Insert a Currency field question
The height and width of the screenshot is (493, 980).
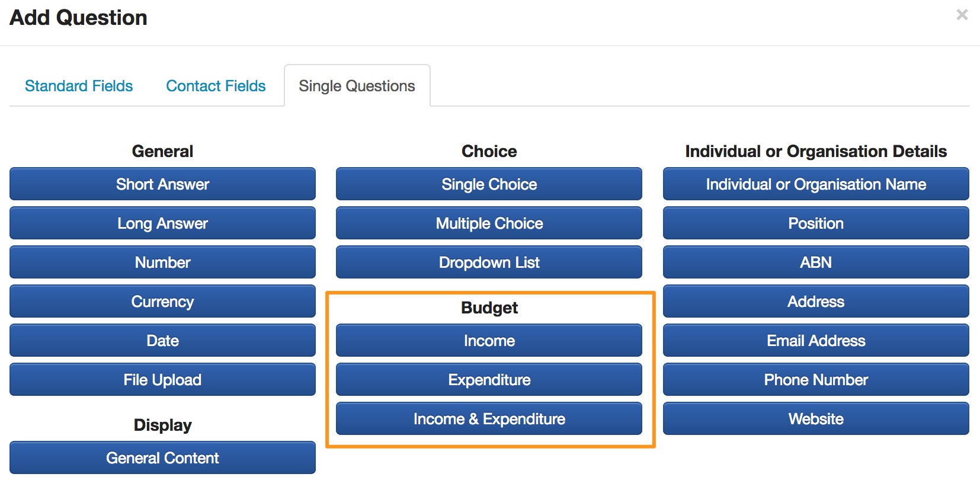(162, 302)
